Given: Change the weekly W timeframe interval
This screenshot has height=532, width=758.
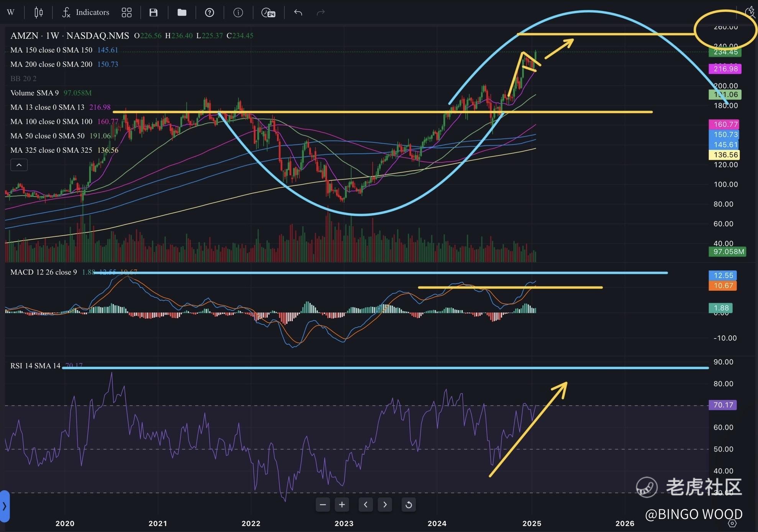Looking at the screenshot, I should 11,12.
